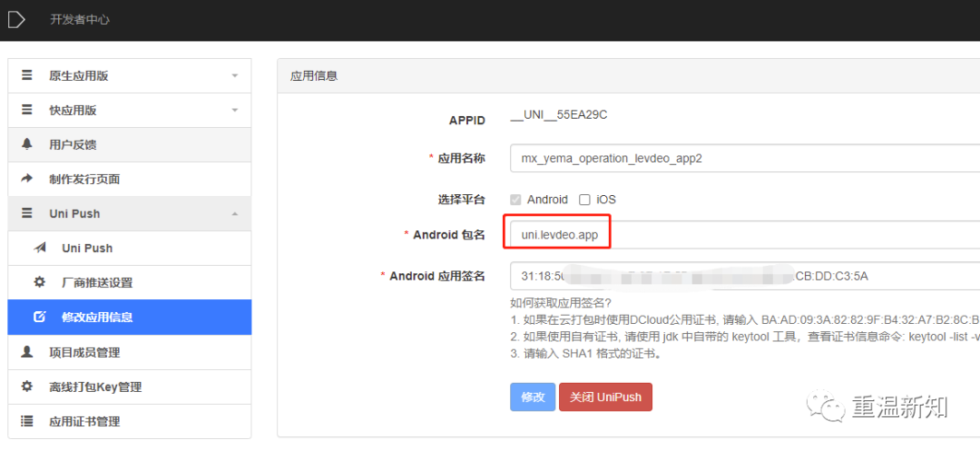Click the APPID value __UNI__55EA29C
980x450 pixels.
coord(559,114)
